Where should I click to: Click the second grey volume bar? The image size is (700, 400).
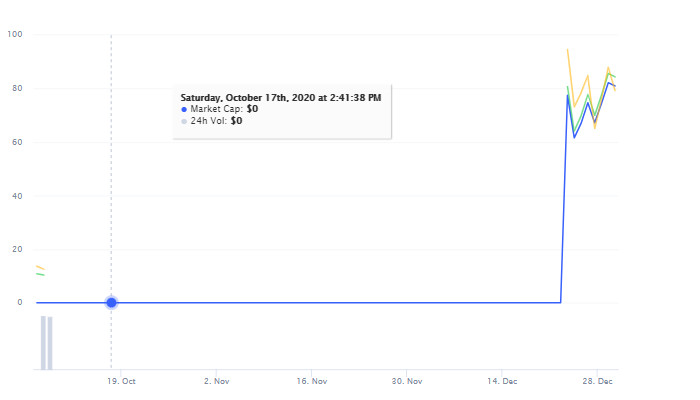pos(50,343)
